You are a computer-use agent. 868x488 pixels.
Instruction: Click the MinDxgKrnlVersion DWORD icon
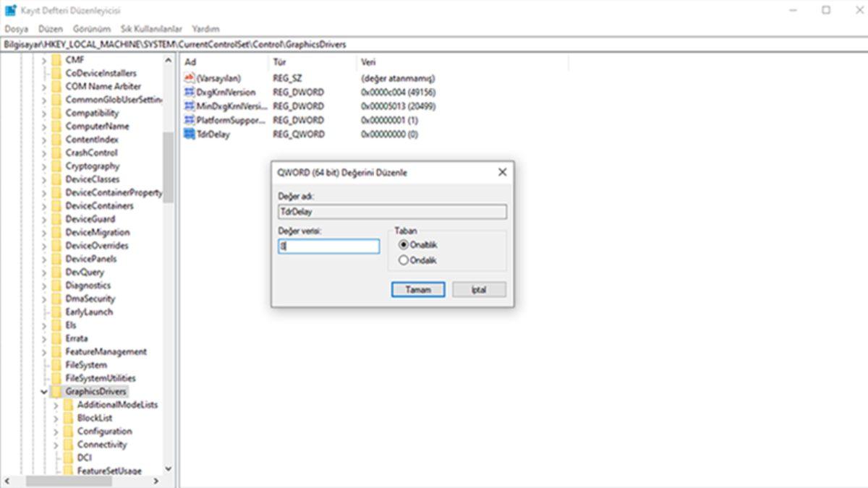[x=190, y=106]
